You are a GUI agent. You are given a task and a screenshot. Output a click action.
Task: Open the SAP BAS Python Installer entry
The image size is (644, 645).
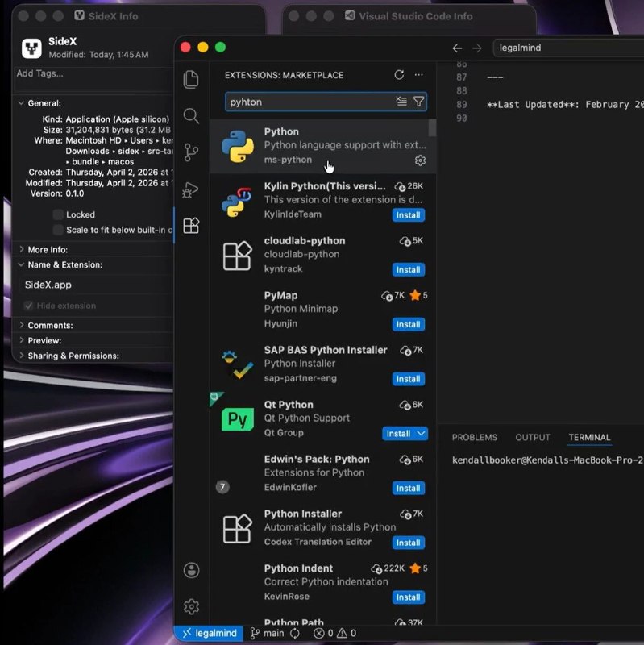pos(323,364)
